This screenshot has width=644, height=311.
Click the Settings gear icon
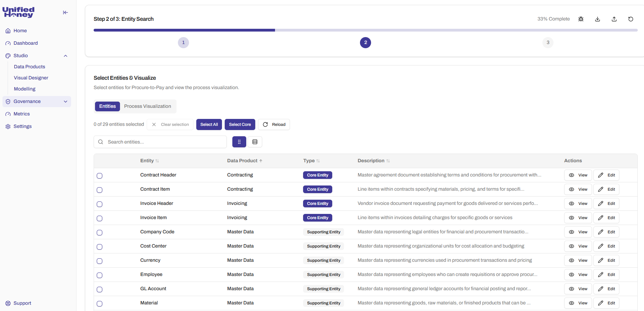pyautogui.click(x=8, y=127)
